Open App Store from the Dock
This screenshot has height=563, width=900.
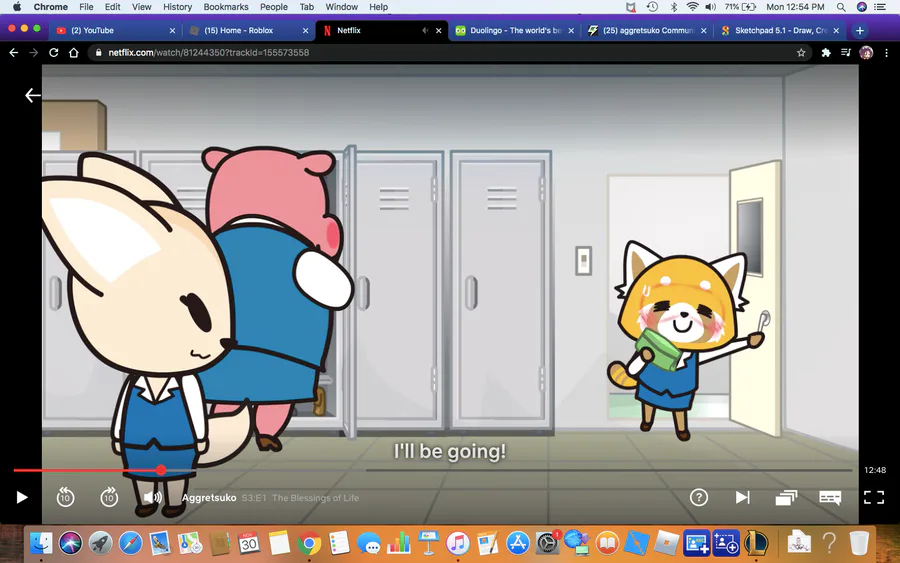[x=517, y=542]
